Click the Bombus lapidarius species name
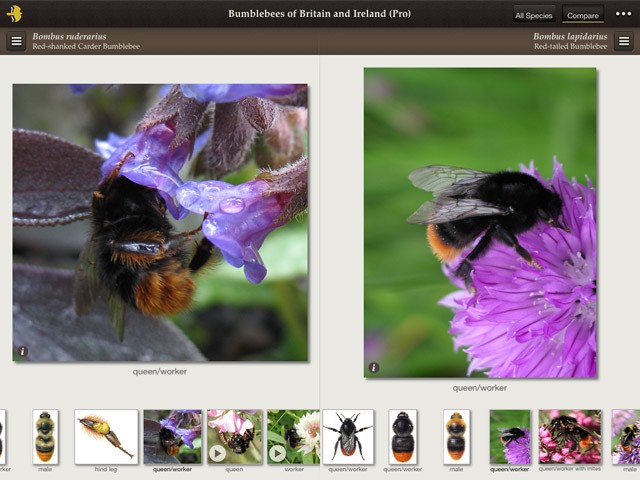Viewport: 640px width, 480px height. click(x=570, y=36)
